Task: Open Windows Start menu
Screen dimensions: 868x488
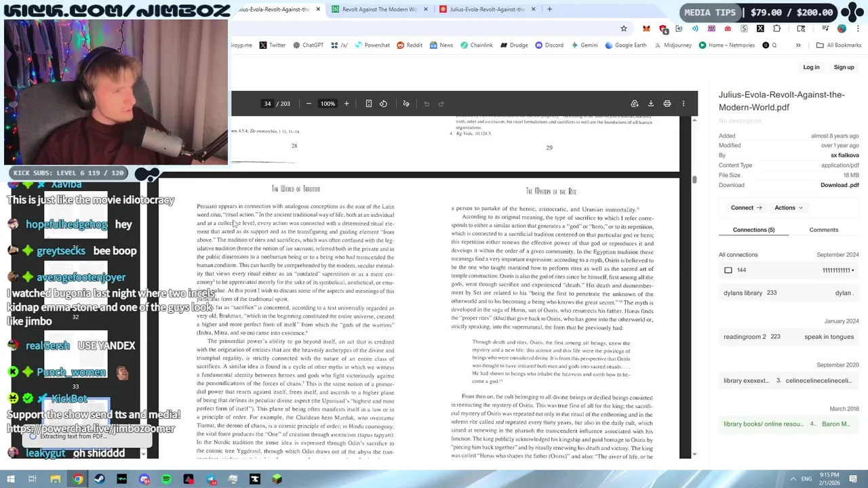Action: [9, 479]
